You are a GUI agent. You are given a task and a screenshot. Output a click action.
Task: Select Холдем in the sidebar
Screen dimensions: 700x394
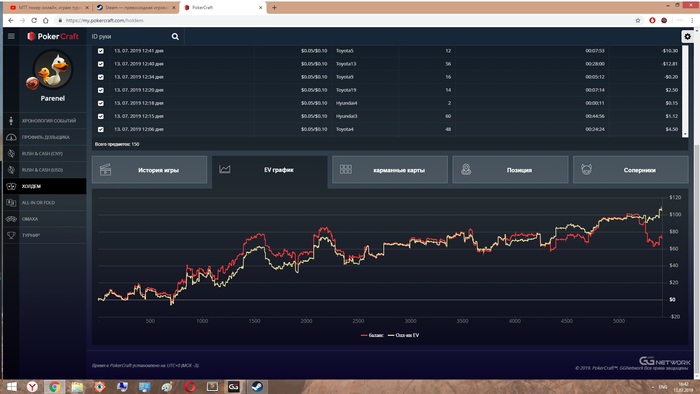(45, 186)
